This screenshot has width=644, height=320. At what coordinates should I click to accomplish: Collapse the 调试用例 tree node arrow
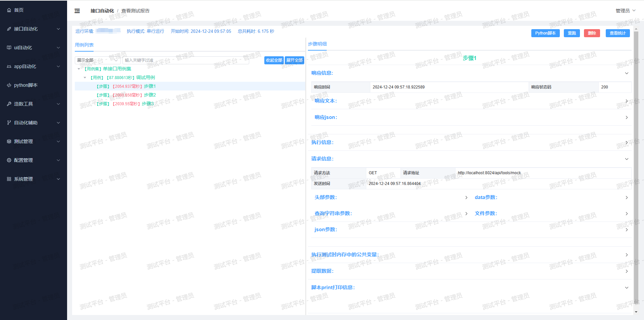85,78
